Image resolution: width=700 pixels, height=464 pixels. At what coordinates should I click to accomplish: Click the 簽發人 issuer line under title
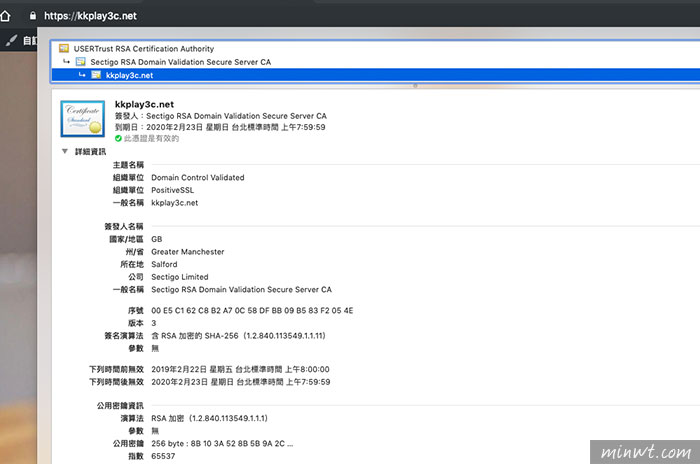[x=221, y=116]
